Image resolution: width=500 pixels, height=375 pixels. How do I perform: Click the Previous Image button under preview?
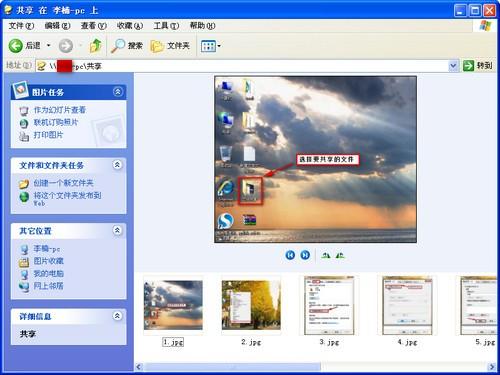pos(290,255)
